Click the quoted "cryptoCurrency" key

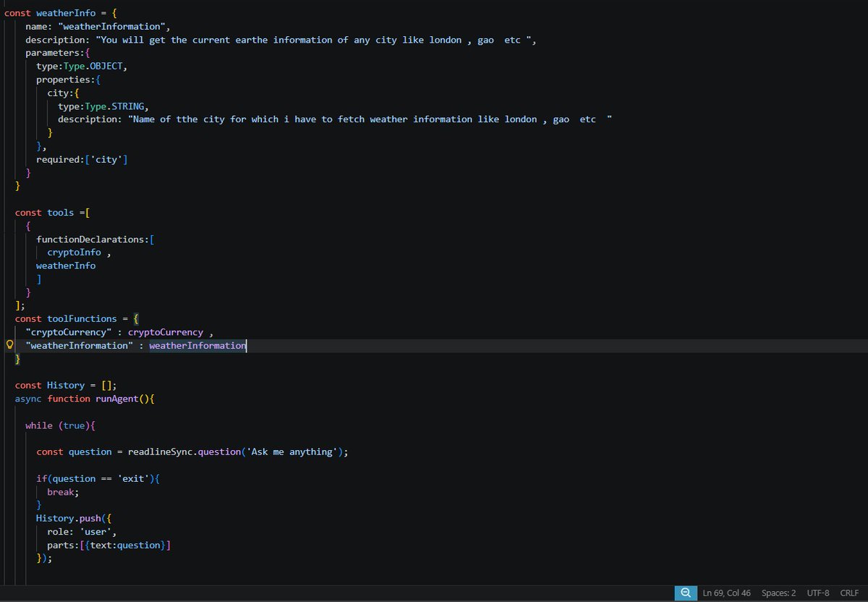click(69, 332)
